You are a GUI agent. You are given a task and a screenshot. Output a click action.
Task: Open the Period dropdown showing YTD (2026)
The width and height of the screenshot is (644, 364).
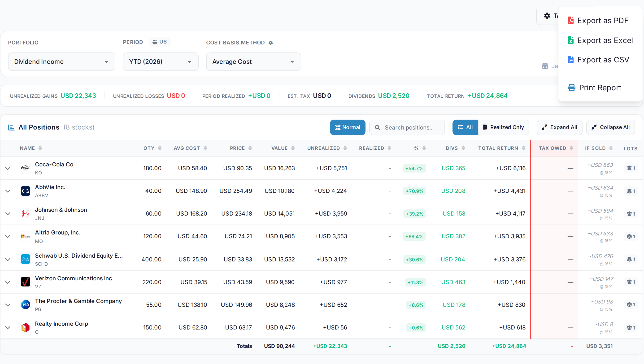point(161,62)
